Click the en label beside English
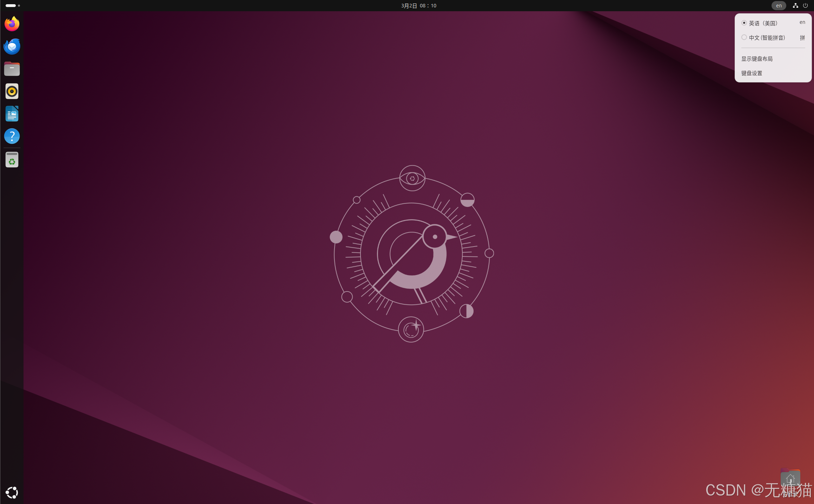The width and height of the screenshot is (814, 504). (802, 22)
